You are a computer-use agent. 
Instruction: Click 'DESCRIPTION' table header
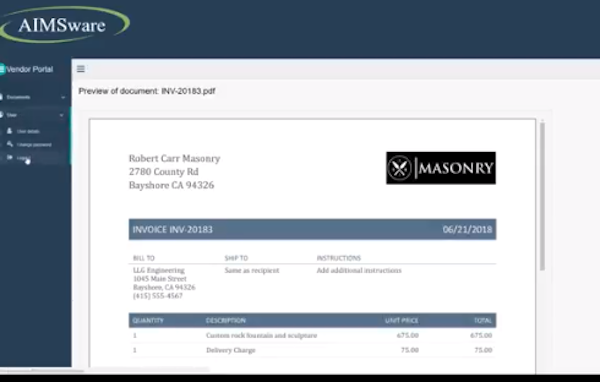pyautogui.click(x=226, y=320)
